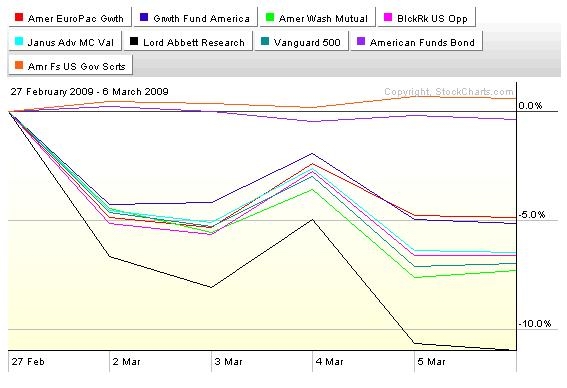567x388 pixels.
Task: Click the 3 Mar axis date label
Action: (x=228, y=362)
